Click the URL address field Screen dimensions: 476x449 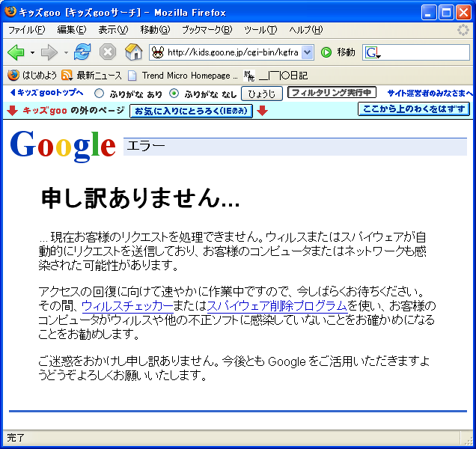[x=233, y=52]
